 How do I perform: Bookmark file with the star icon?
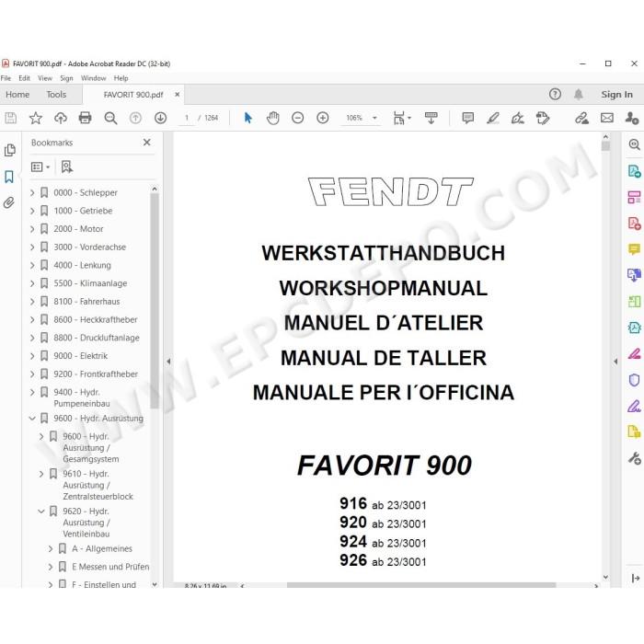click(36, 119)
